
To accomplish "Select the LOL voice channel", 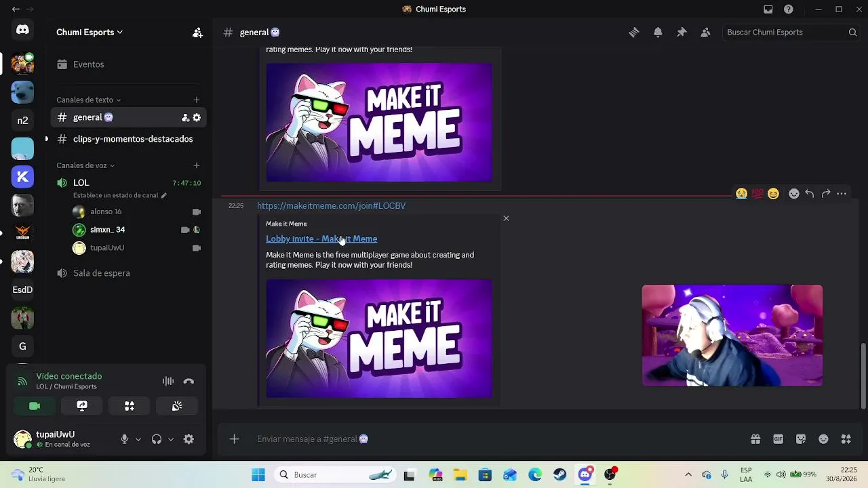I will pyautogui.click(x=128, y=183).
